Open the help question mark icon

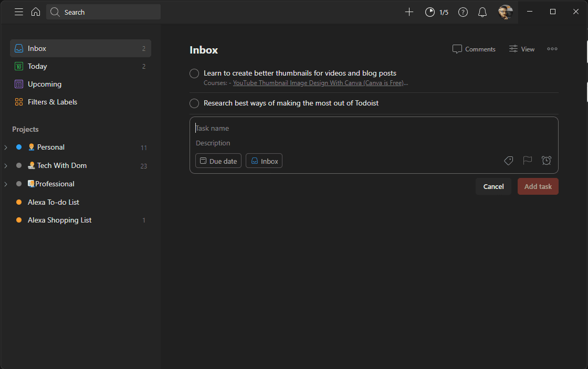pyautogui.click(x=463, y=13)
